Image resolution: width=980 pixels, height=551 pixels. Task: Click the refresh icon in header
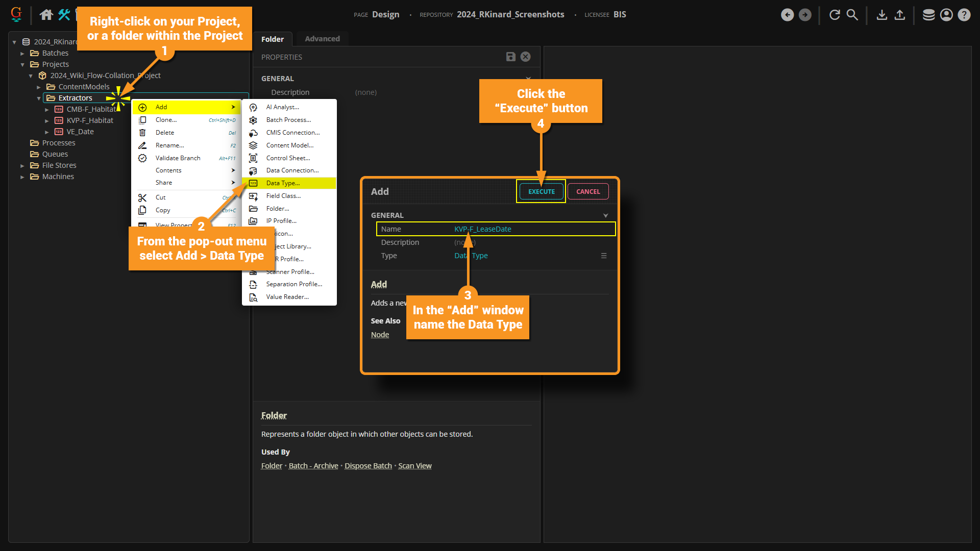point(835,15)
